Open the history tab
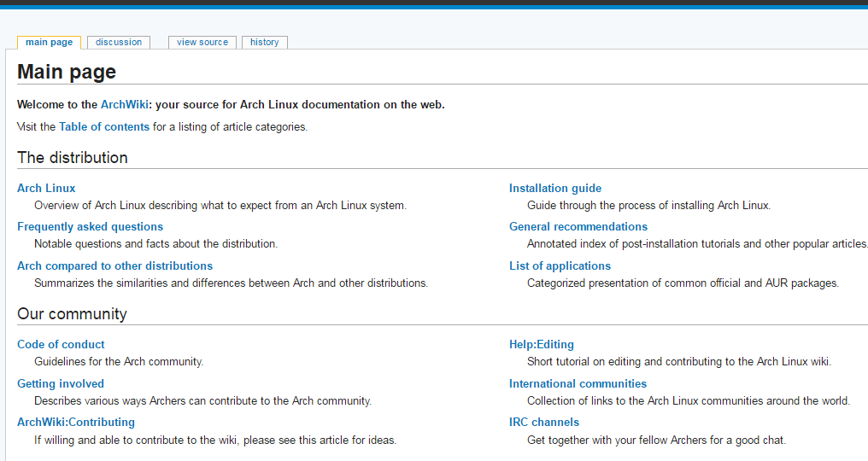868x461 pixels. click(264, 42)
